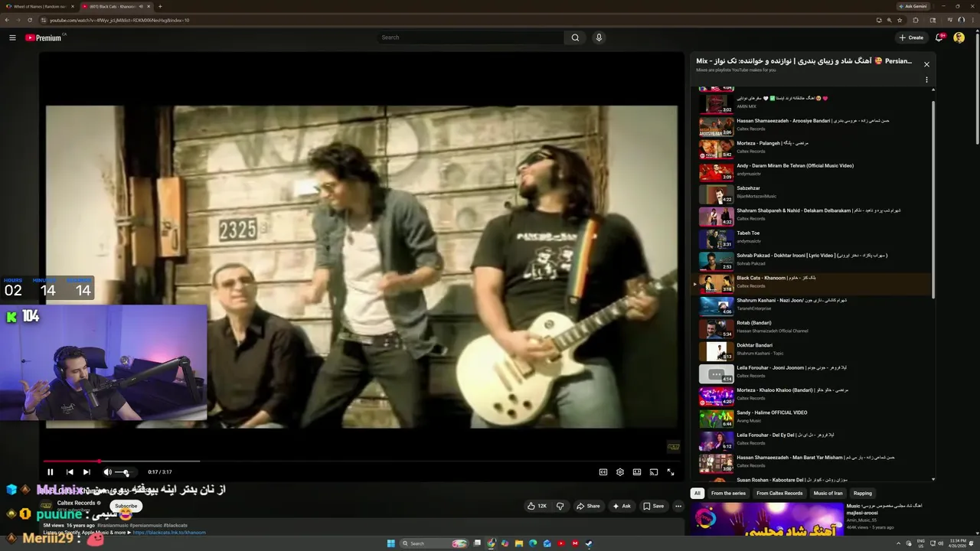
Task: Open the YouTube account avatar menu
Action: [959, 37]
